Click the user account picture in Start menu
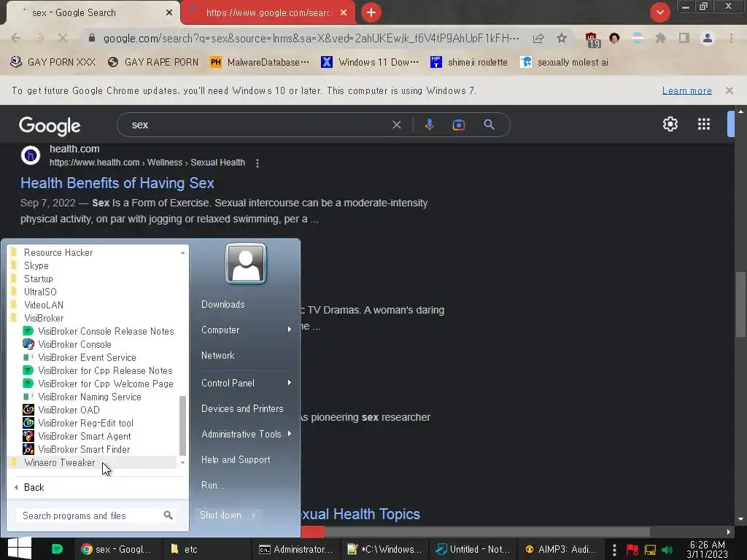 (246, 263)
